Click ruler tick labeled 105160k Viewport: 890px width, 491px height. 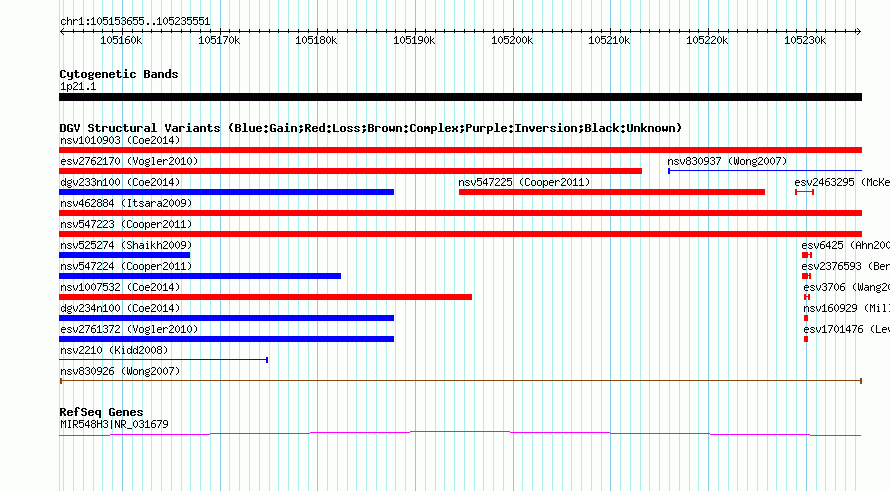coord(121,40)
